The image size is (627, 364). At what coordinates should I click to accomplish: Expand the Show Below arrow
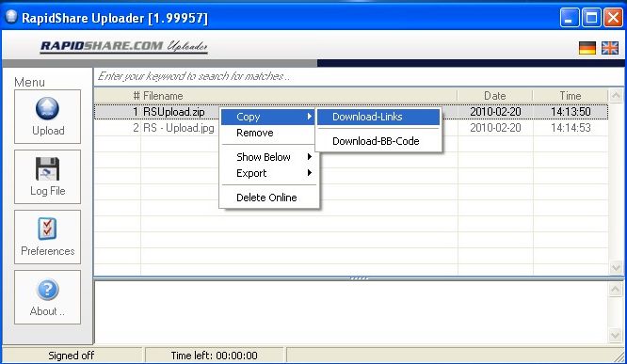(310, 157)
